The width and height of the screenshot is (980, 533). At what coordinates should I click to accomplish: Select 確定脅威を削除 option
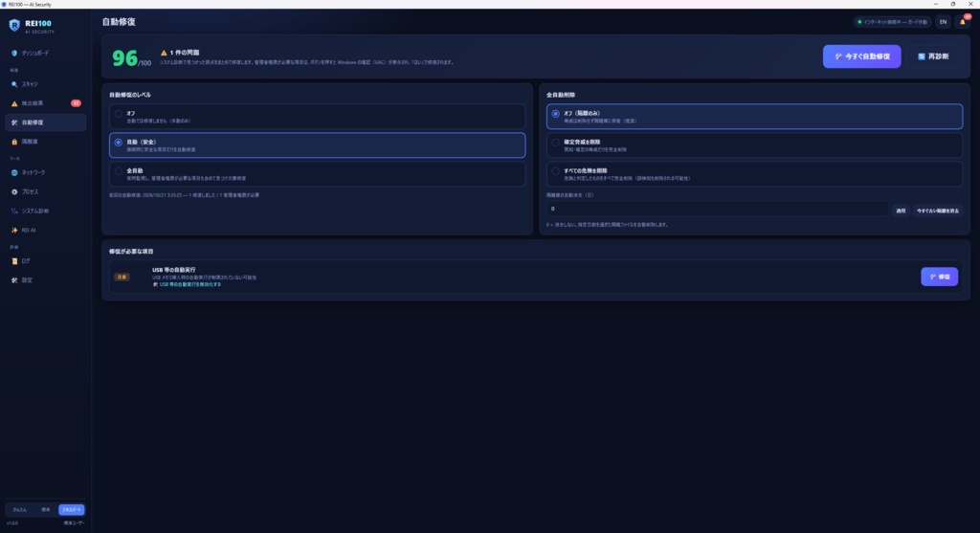click(x=754, y=144)
